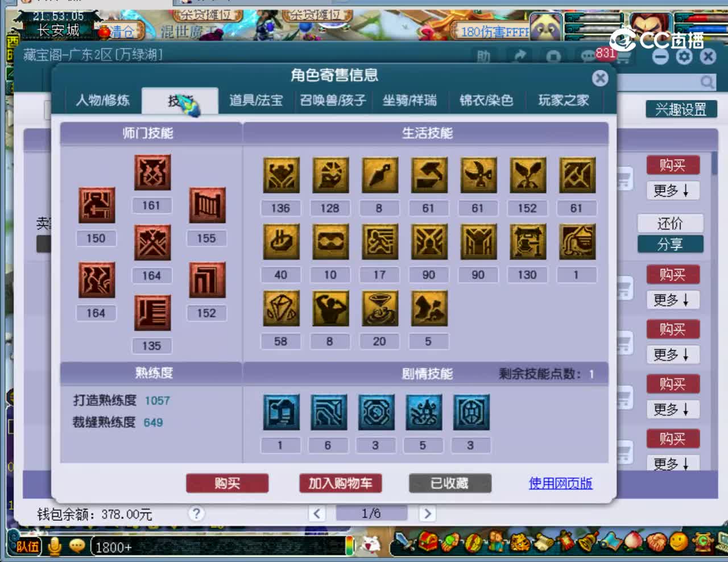Screen dimensions: 728x562
Task: Select the 锦衣/染色 tab
Action: coord(486,101)
